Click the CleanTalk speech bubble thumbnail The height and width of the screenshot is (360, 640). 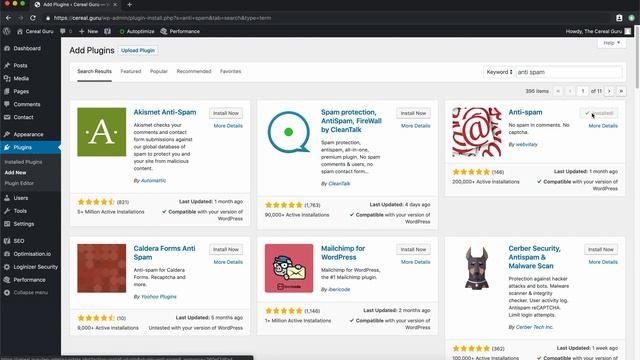289,132
